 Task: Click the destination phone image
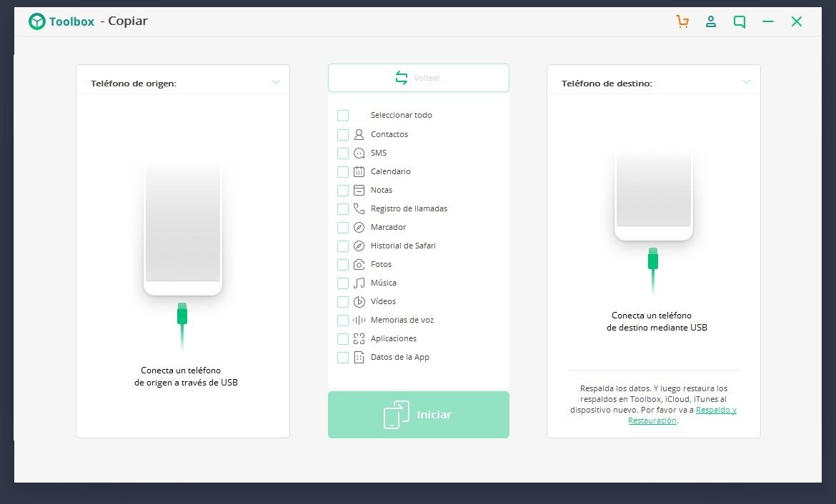(654, 194)
